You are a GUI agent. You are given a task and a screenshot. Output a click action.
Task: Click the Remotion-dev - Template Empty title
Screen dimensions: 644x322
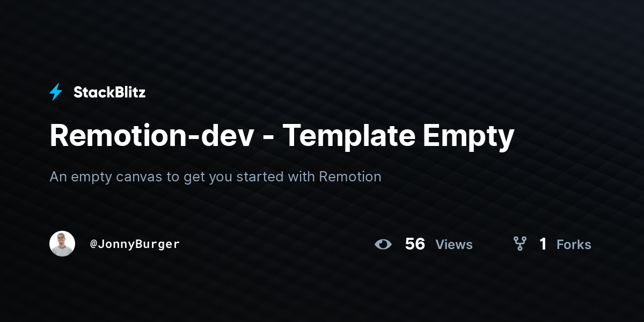point(282,136)
